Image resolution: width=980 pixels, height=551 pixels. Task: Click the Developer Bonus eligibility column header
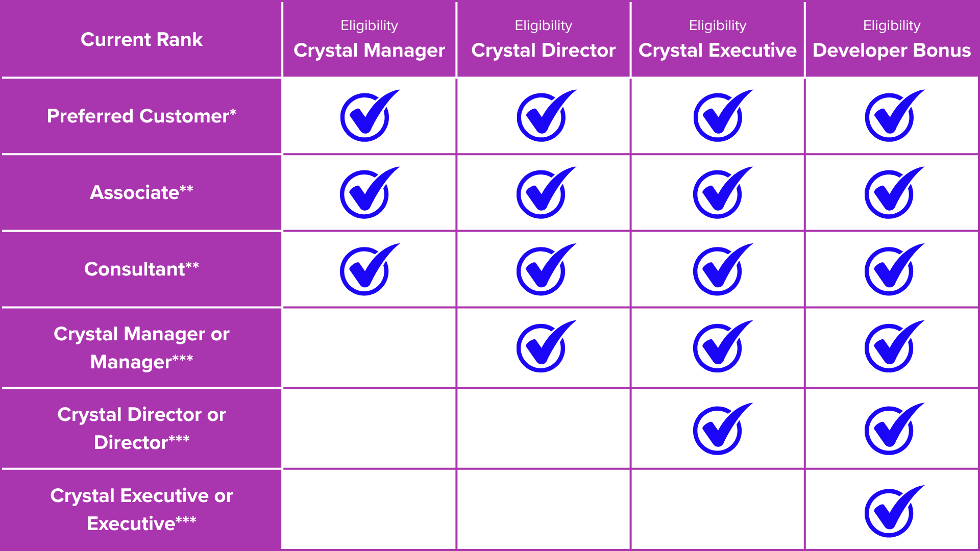coord(891,40)
